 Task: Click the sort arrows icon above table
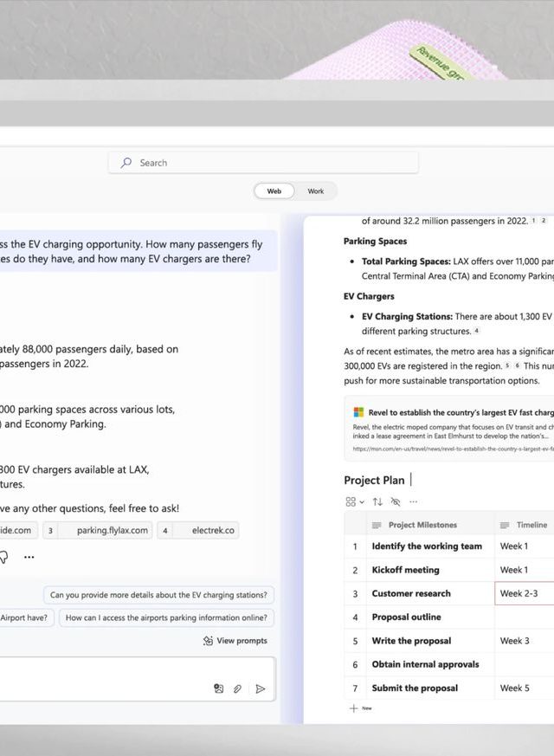point(377,501)
